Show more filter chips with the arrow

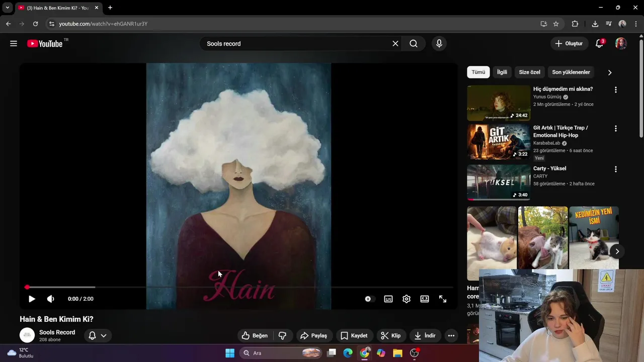click(610, 72)
